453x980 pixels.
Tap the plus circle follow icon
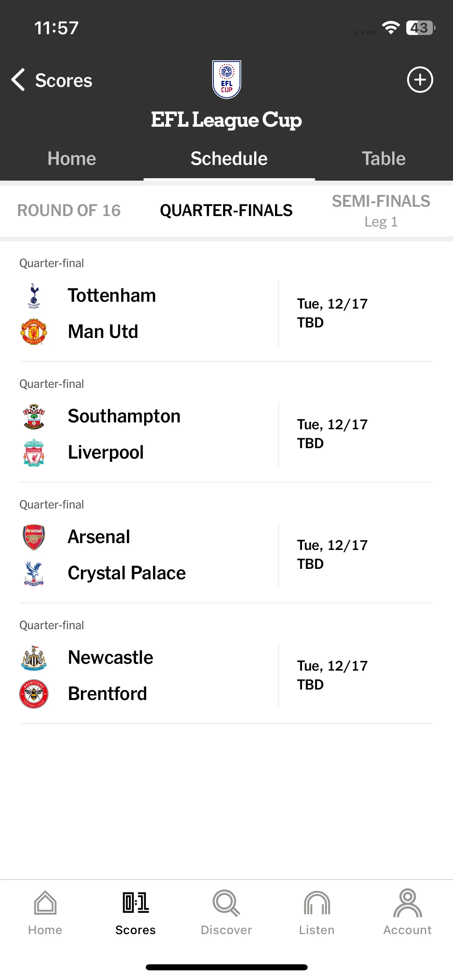tap(420, 80)
